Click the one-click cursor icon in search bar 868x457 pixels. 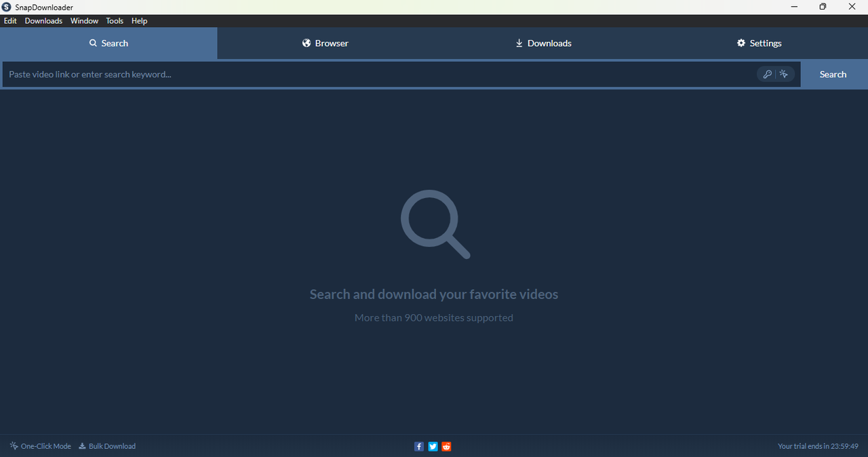click(784, 75)
